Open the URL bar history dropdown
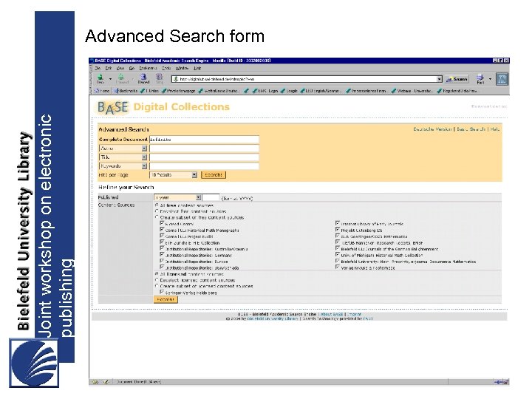Screen dimensions: 532x399 (x=440, y=79)
